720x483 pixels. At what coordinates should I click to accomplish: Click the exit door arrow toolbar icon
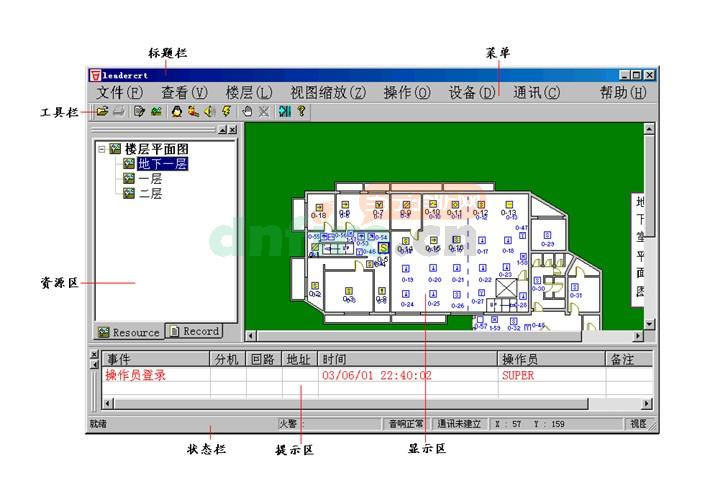coord(284,112)
